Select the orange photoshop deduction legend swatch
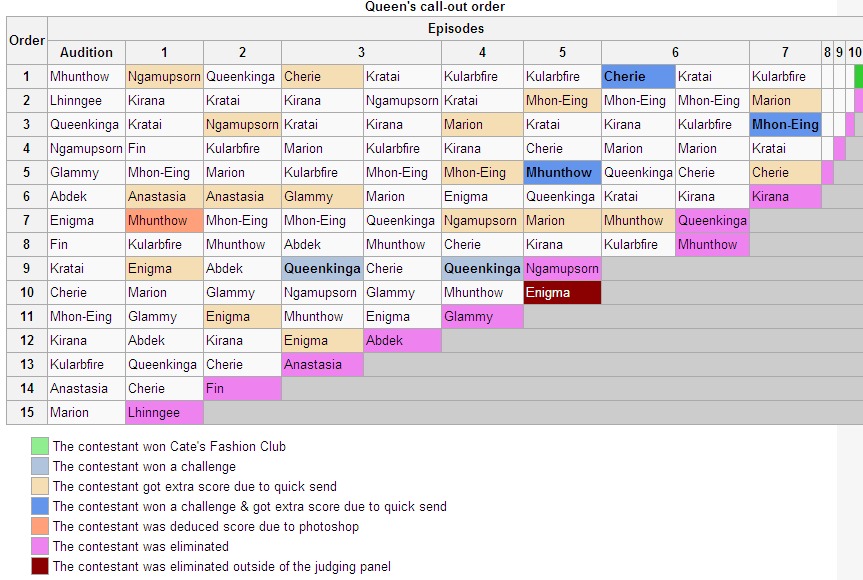Image resolution: width=863 pixels, height=580 pixels. coord(40,526)
